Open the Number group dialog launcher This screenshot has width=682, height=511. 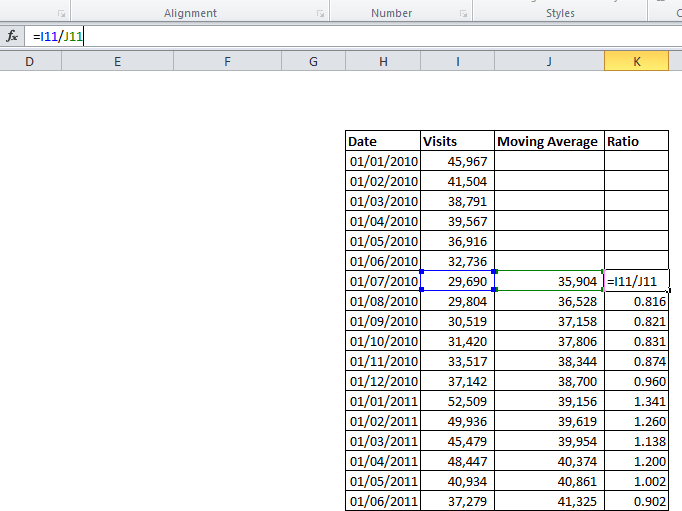tap(463, 14)
